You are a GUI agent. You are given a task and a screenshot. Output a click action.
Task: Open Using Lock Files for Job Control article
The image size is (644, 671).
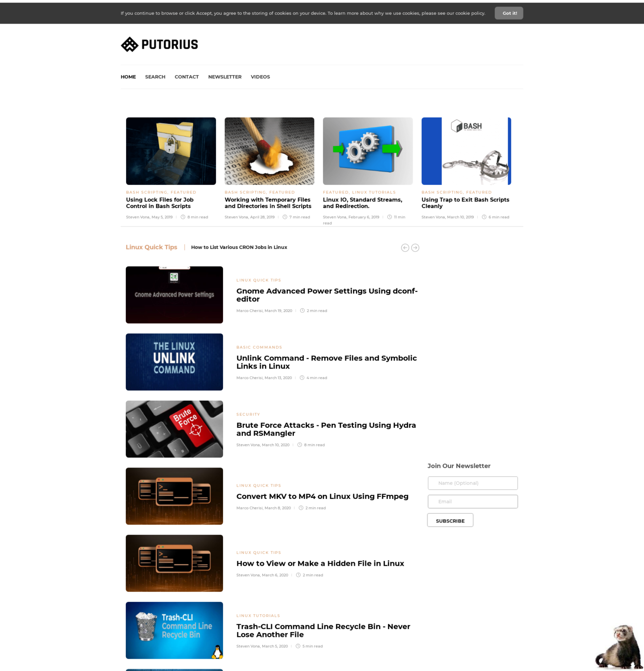click(160, 203)
